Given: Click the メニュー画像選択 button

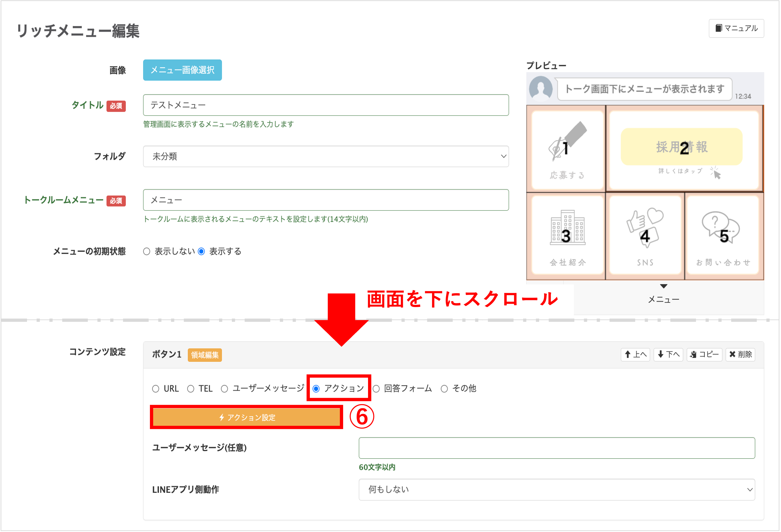Looking at the screenshot, I should (183, 70).
